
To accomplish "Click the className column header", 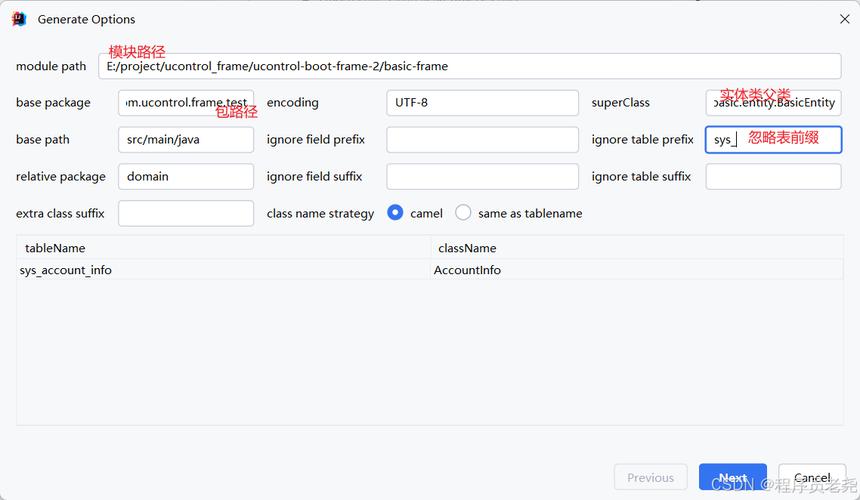I will [x=637, y=248].
